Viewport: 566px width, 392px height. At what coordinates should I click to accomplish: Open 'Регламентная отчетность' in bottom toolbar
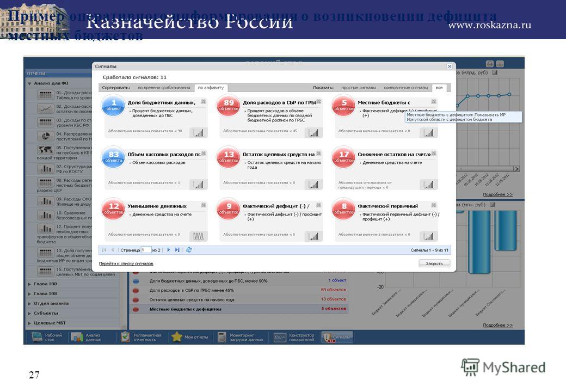click(141, 337)
